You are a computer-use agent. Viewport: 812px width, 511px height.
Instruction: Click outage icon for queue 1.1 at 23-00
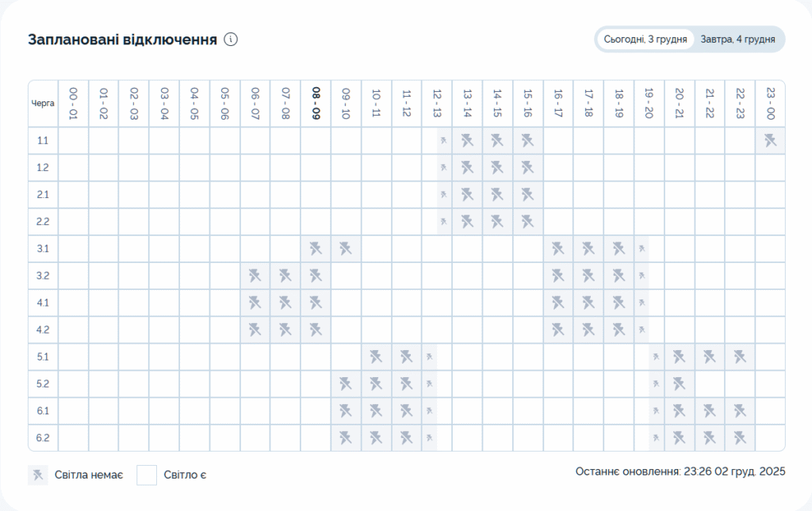click(770, 141)
